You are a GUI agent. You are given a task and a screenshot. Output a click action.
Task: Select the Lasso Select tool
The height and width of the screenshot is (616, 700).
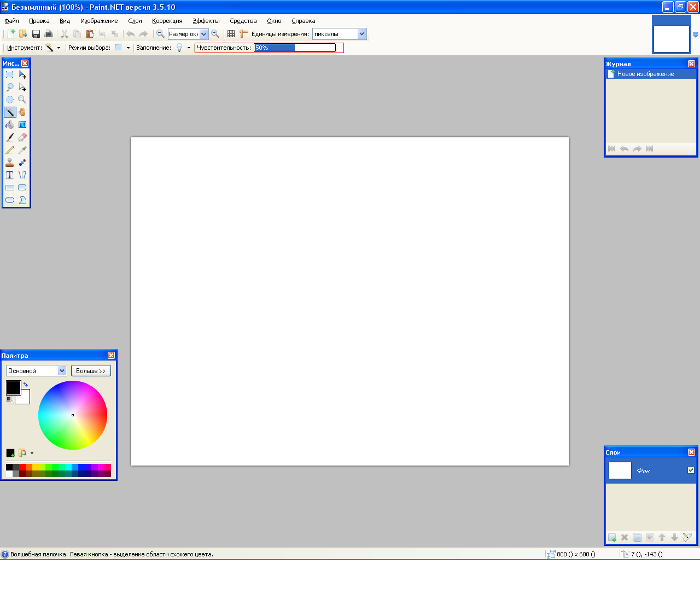(x=10, y=87)
